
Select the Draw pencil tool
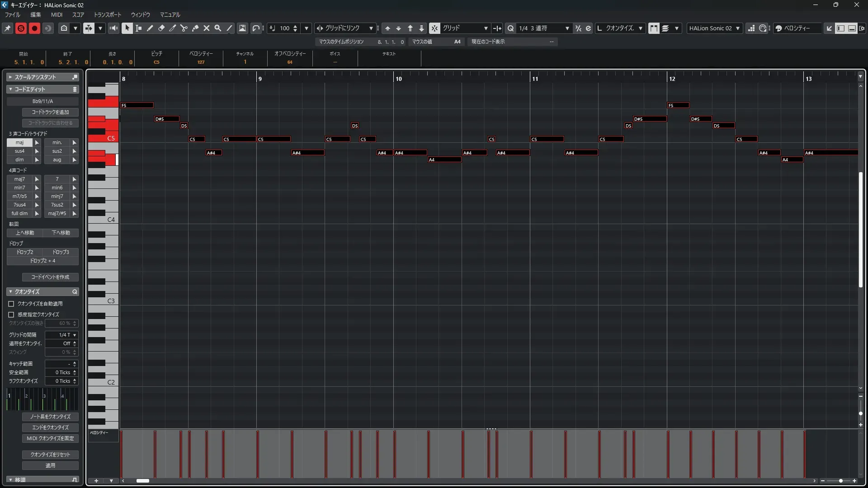[150, 28]
